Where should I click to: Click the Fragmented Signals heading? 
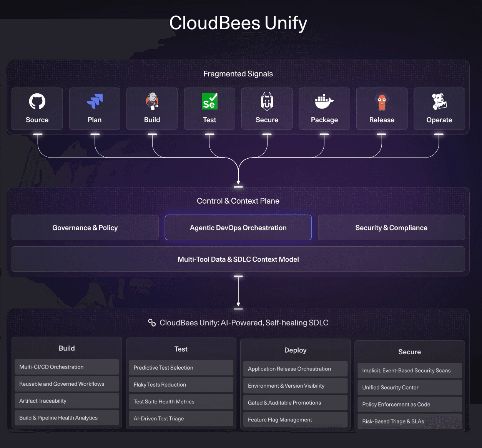238,74
